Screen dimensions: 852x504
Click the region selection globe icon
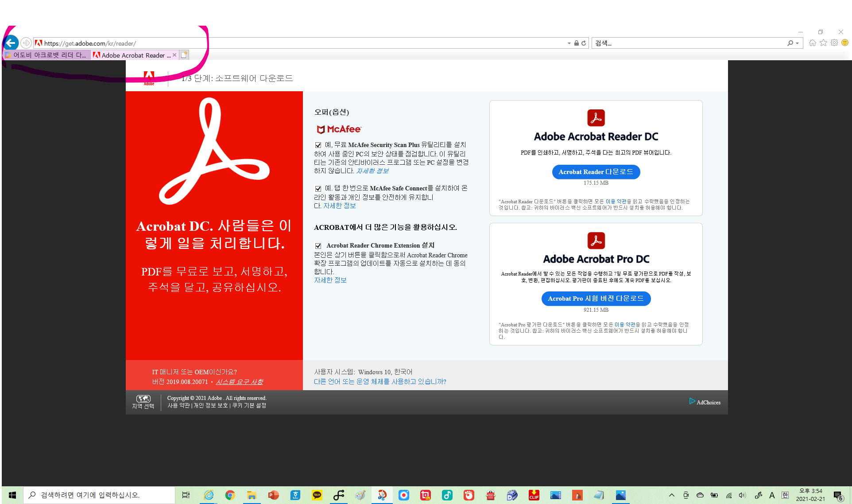[143, 399]
